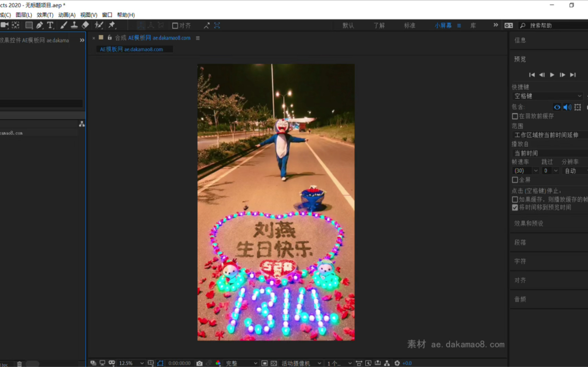
Task: Toggle video inclusion eye icon in preview
Action: (x=557, y=107)
